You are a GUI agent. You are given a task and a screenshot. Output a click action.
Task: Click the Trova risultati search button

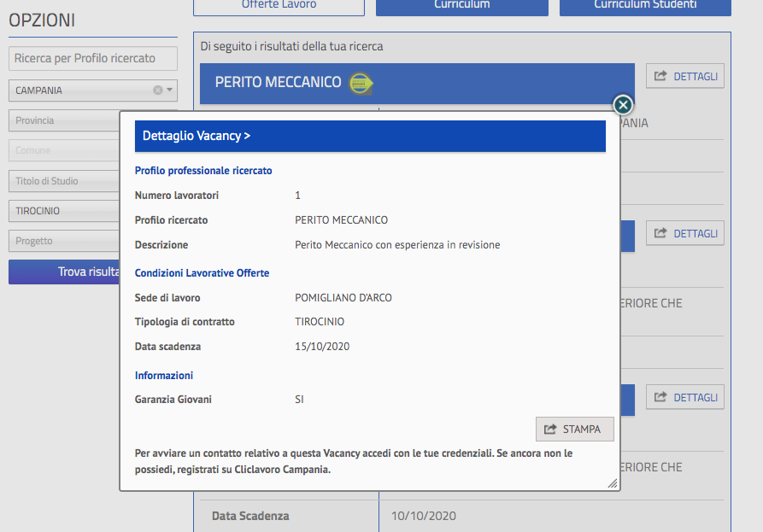click(x=64, y=272)
